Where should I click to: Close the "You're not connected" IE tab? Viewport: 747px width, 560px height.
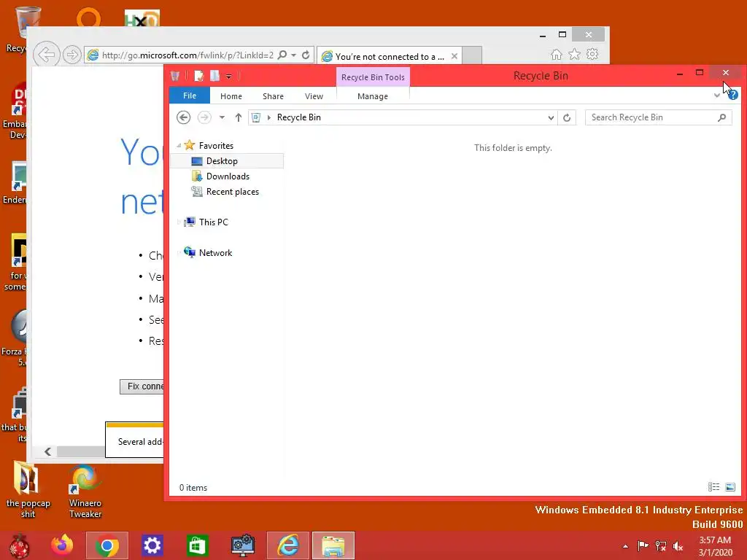point(454,56)
